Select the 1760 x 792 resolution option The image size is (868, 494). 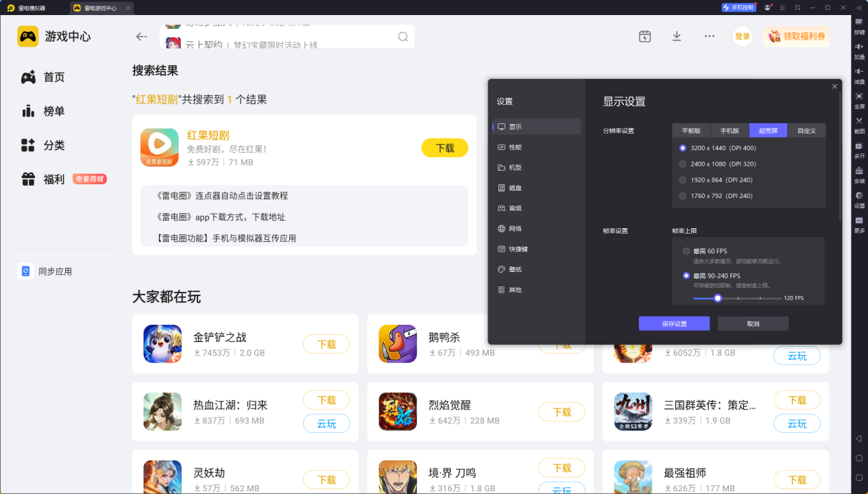683,195
